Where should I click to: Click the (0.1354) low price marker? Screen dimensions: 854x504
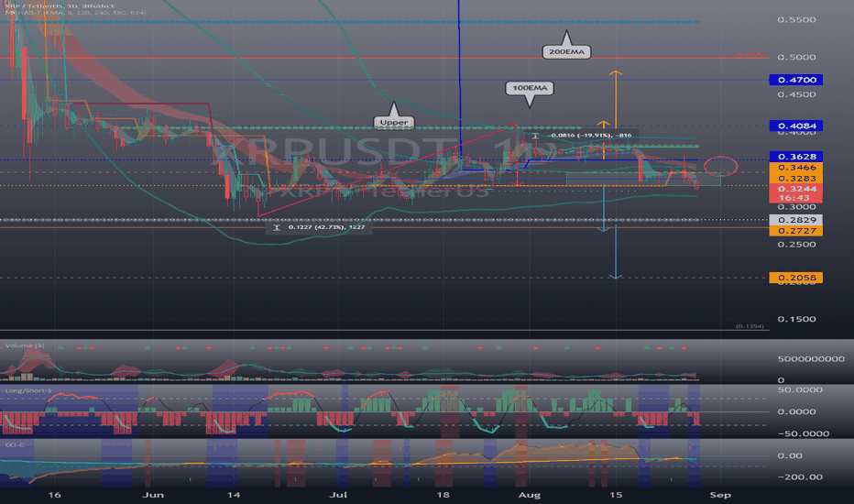pos(750,326)
